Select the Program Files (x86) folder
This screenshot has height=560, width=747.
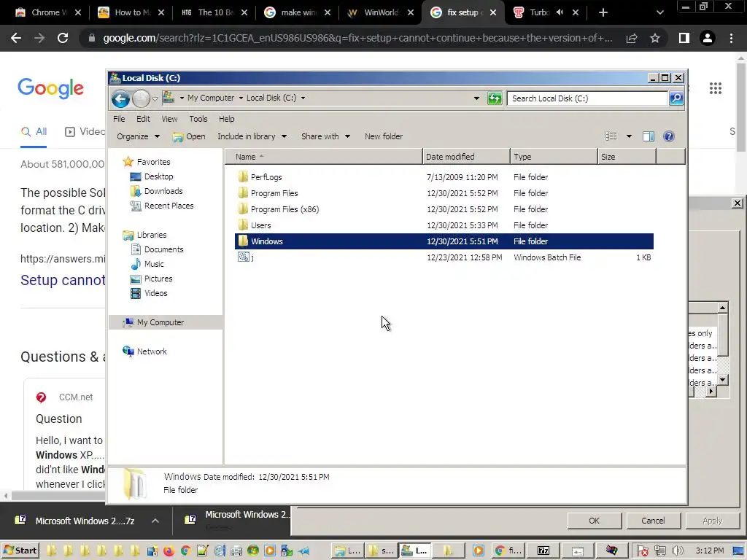coord(285,209)
